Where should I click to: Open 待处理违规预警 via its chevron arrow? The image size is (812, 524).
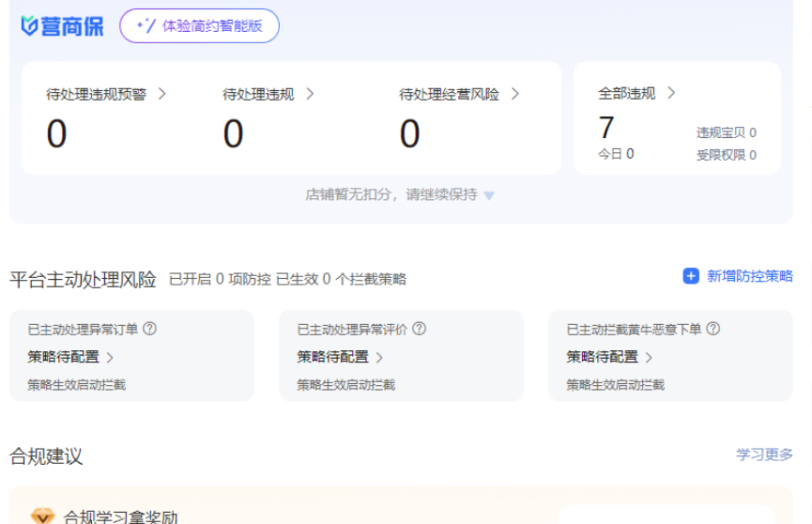coord(162,94)
